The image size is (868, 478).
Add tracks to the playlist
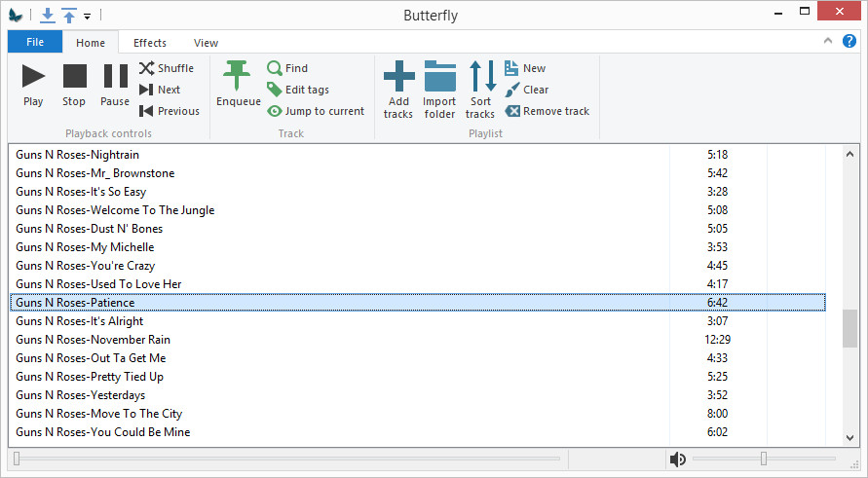(398, 91)
